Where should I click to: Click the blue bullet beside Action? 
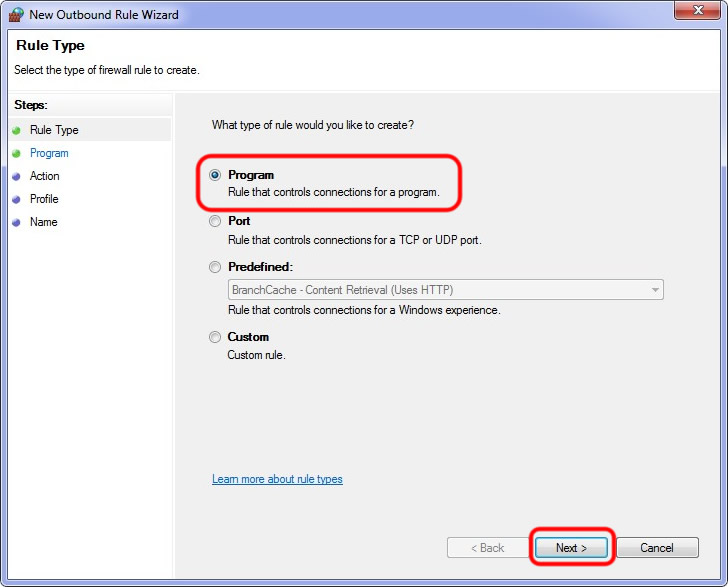(17, 176)
